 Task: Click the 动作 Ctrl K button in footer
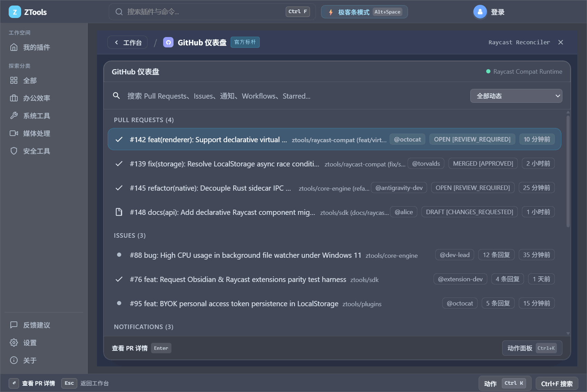[505, 383]
